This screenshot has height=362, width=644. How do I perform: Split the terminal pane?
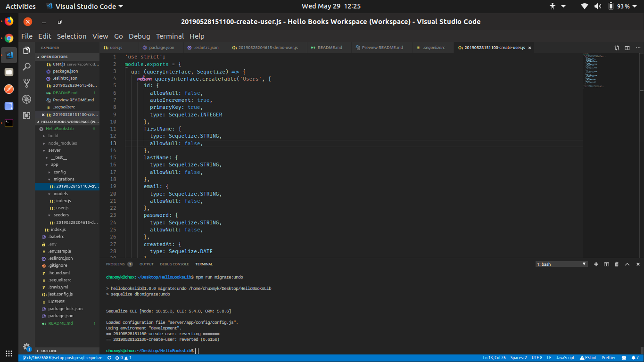(x=606, y=264)
